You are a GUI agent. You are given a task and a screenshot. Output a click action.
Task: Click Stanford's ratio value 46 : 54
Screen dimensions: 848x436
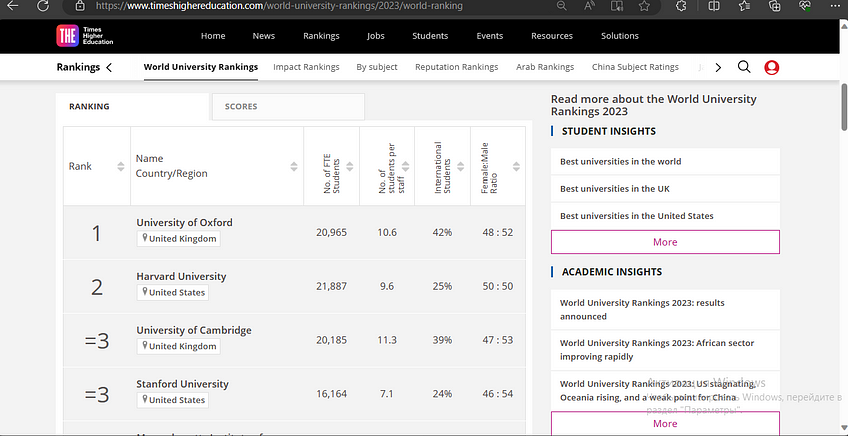pyautogui.click(x=498, y=394)
